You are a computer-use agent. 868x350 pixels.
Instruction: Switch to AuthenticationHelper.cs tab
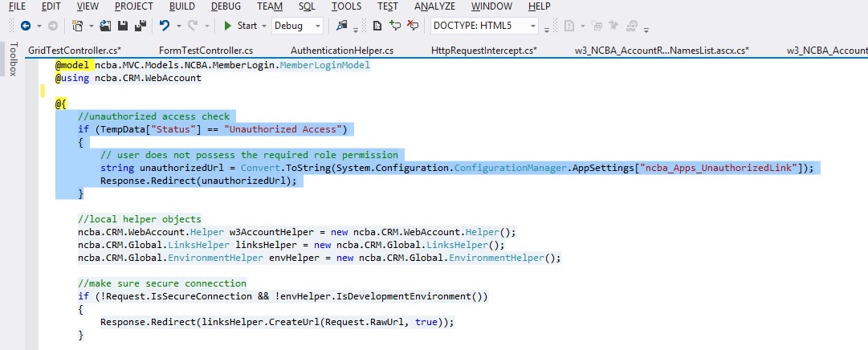(342, 51)
